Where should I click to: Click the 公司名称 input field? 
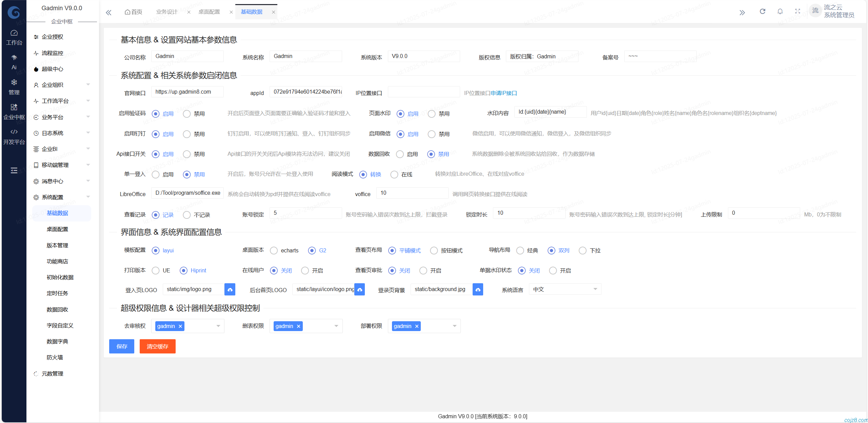(187, 56)
